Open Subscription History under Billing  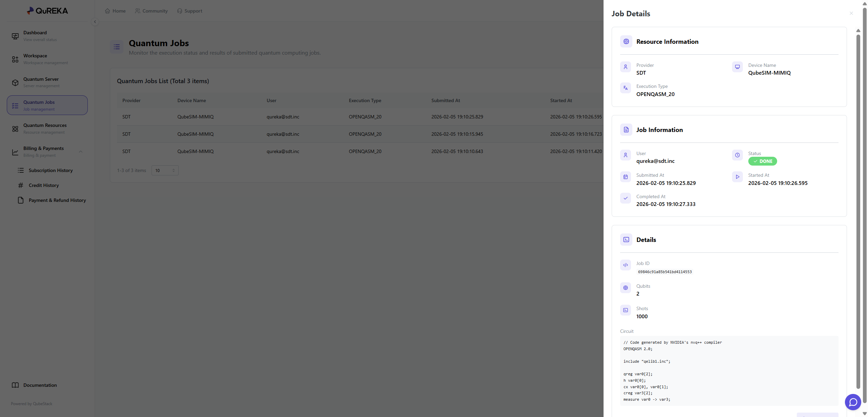(51, 170)
